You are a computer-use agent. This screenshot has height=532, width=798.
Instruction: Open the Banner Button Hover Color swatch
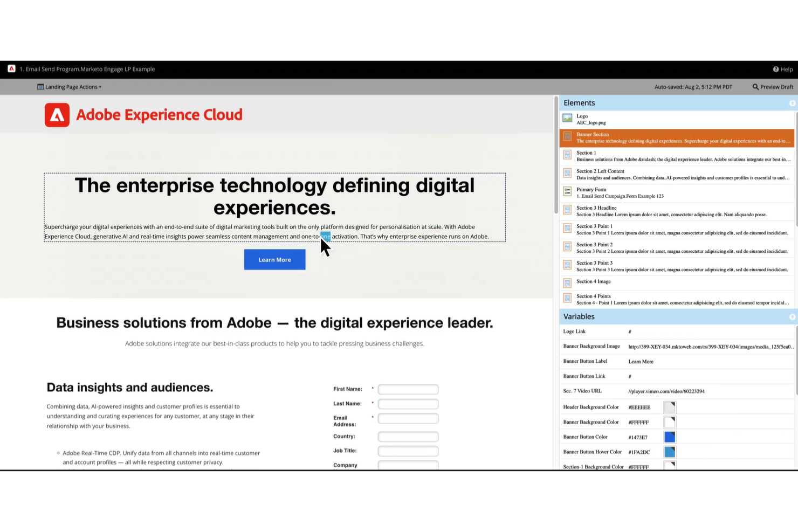click(669, 452)
